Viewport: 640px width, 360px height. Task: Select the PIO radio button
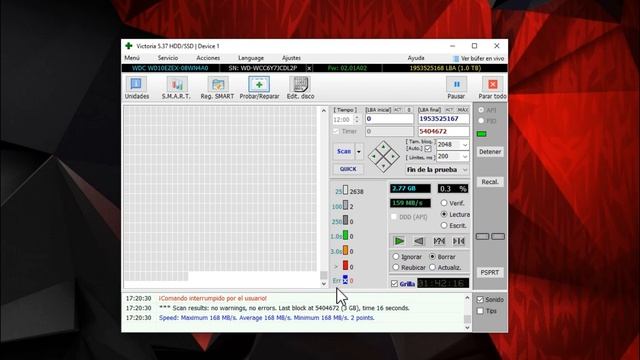point(481,121)
